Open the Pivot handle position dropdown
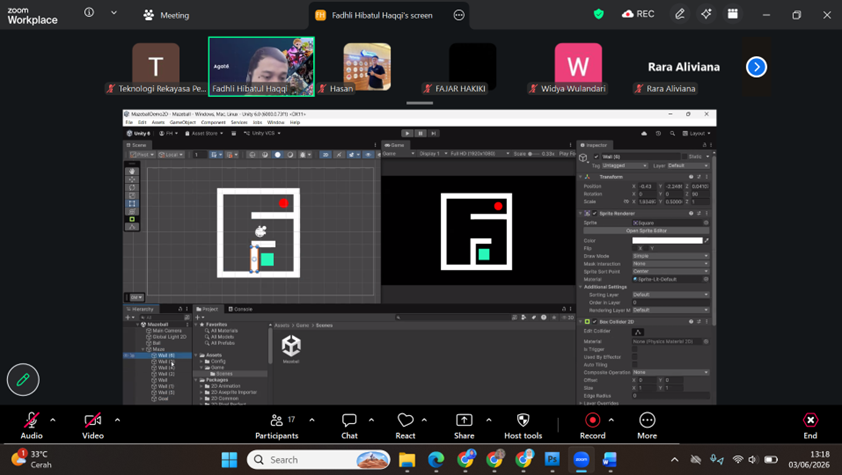Screen dimensions: 842x475 142,155
